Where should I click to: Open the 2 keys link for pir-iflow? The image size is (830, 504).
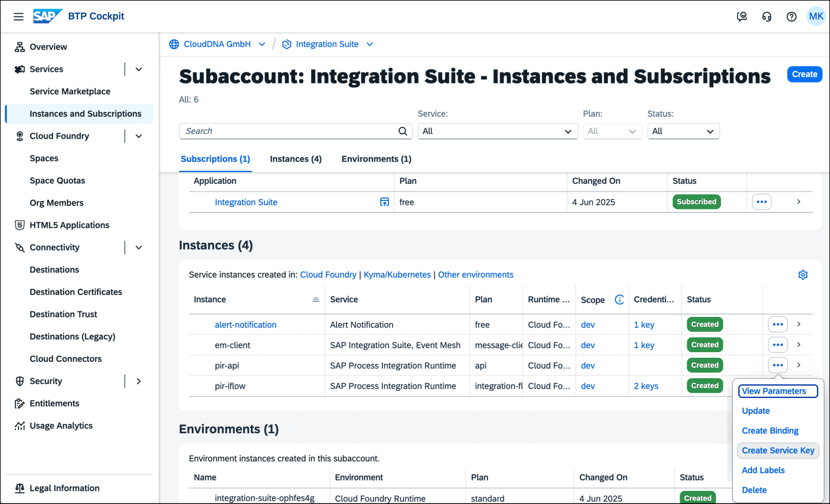coord(646,386)
